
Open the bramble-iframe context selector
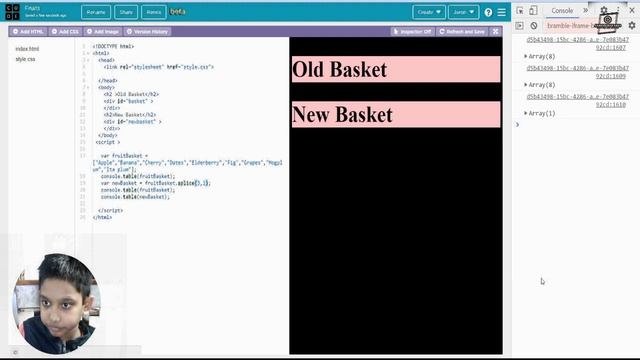[x=569, y=26]
